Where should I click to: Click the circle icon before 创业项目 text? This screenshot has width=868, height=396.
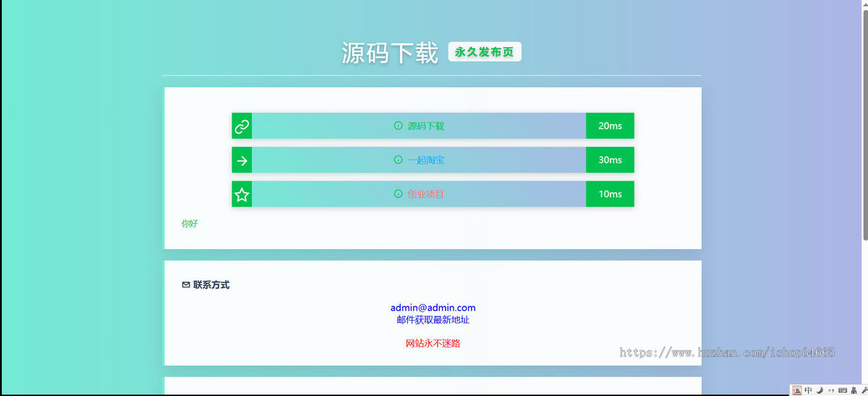click(398, 194)
